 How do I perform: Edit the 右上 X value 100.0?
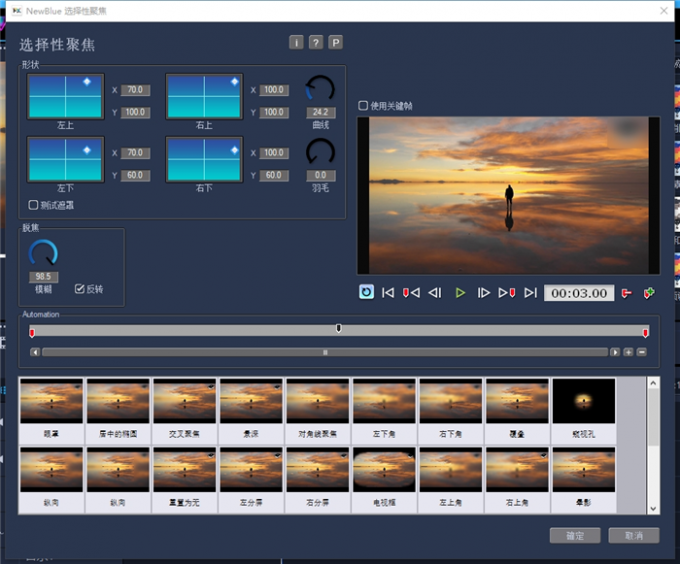coord(274,90)
